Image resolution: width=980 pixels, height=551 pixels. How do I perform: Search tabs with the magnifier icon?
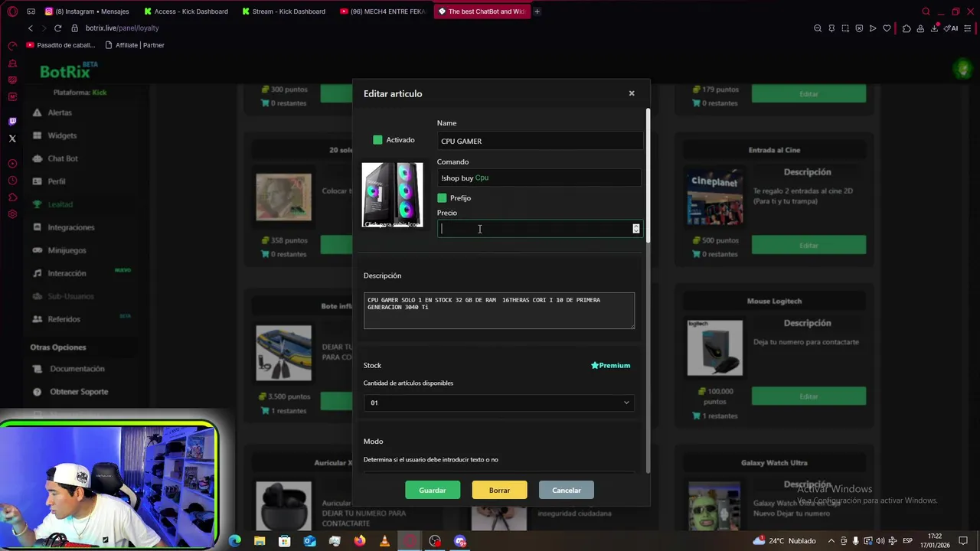(x=926, y=11)
